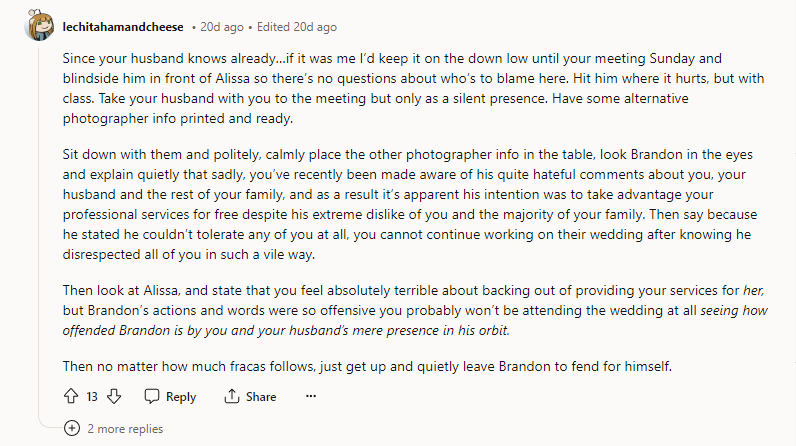The image size is (796, 446).
Task: Collapse the thread using the vertical line
Action: pyautogui.click(x=40, y=228)
